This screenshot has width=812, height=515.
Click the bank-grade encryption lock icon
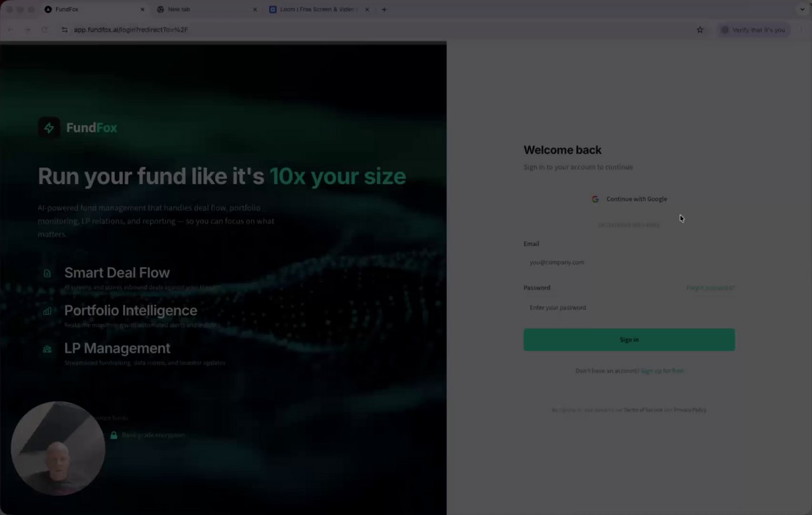coord(114,435)
